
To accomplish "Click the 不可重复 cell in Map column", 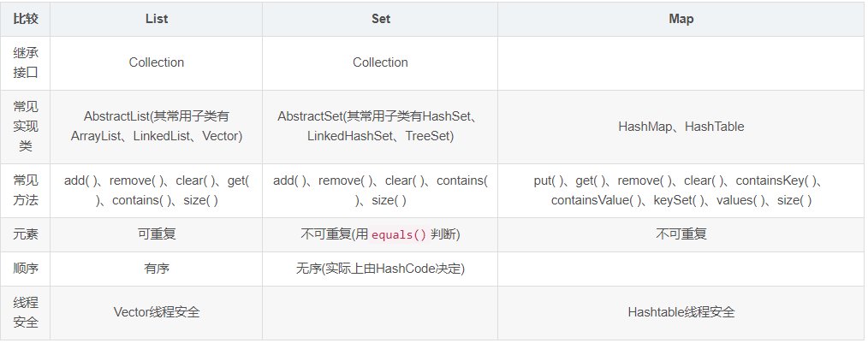I will point(681,234).
